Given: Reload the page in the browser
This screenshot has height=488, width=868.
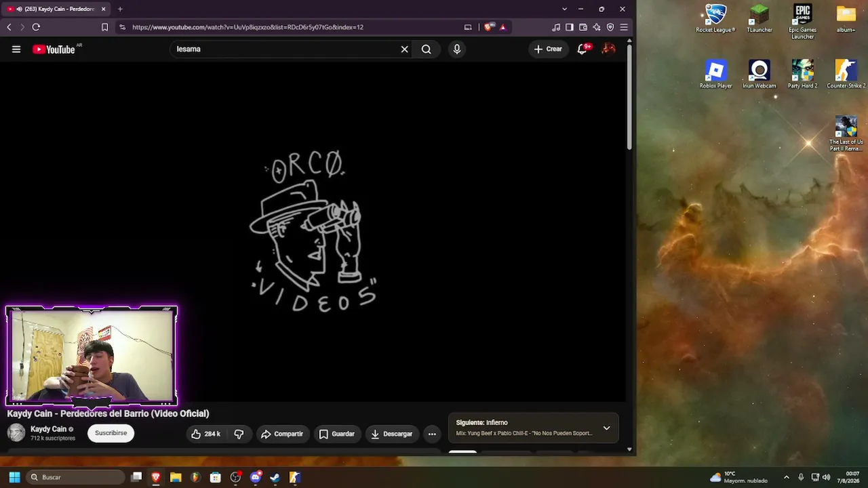Looking at the screenshot, I should click(x=36, y=27).
